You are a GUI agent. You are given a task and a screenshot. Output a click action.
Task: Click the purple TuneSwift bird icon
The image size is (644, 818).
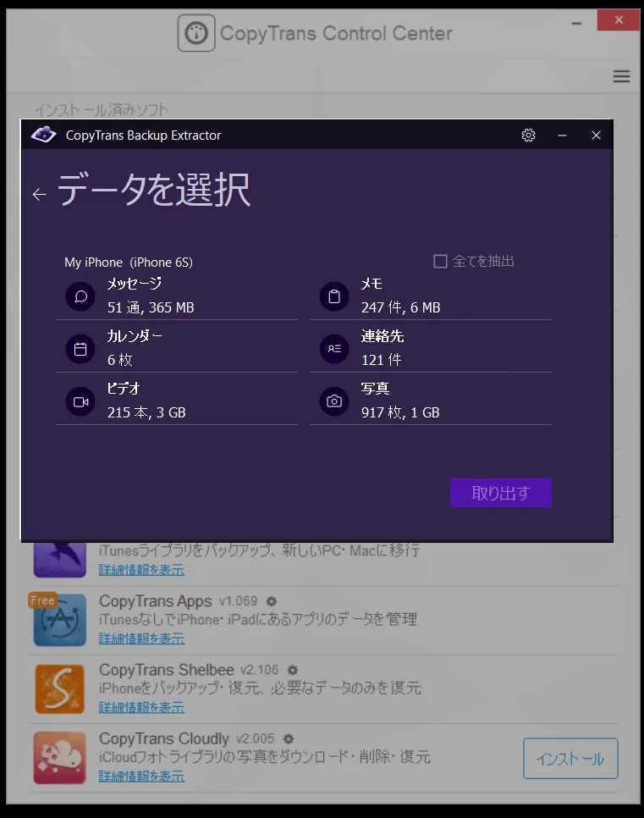[x=59, y=560]
